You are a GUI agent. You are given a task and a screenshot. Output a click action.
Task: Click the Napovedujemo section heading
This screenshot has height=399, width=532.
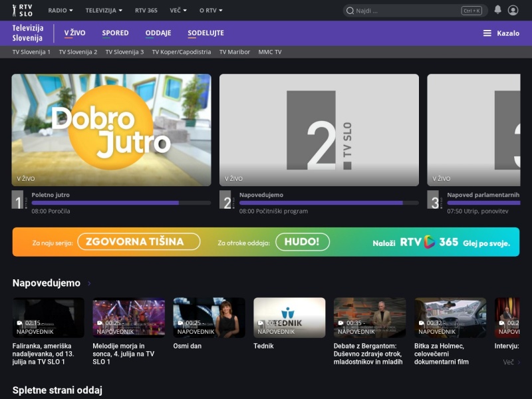47,283
